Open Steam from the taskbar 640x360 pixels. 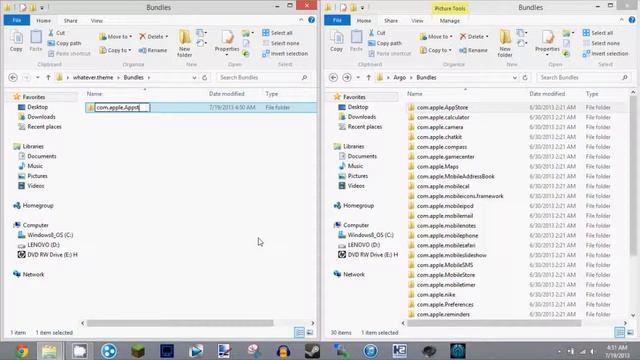coord(313,351)
